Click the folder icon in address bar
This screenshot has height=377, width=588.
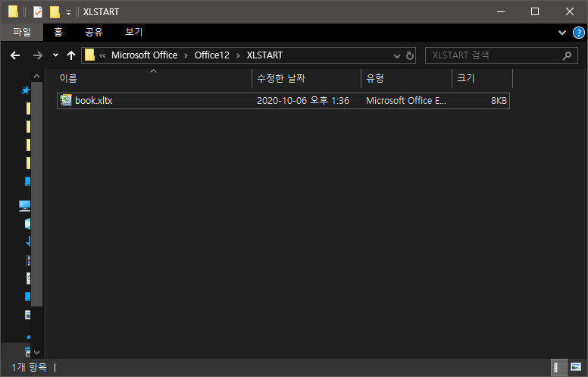[89, 55]
